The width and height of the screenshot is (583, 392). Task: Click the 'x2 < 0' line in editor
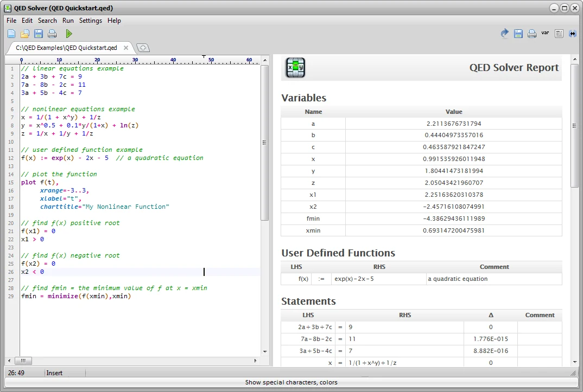[x=33, y=272]
